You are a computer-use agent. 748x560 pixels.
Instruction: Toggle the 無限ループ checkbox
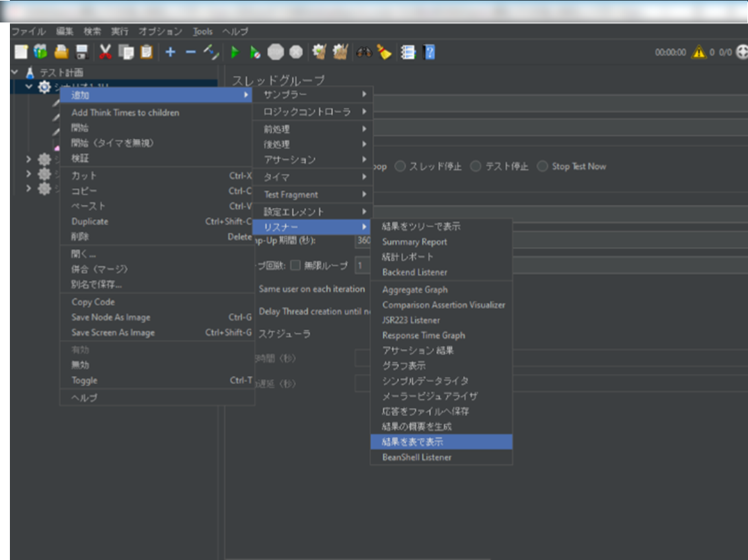pos(296,265)
